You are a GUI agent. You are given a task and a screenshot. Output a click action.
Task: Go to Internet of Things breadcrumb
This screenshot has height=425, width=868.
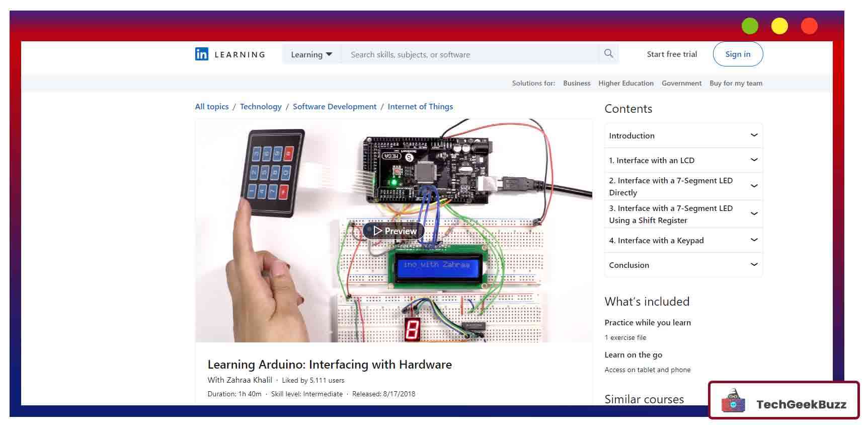[420, 106]
